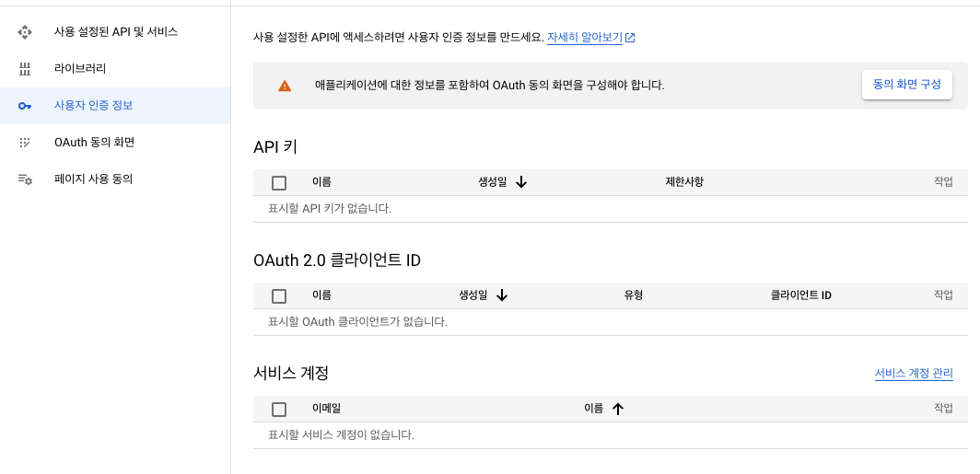Click the orange warning triangle icon
The image size is (980, 474).
[x=285, y=86]
